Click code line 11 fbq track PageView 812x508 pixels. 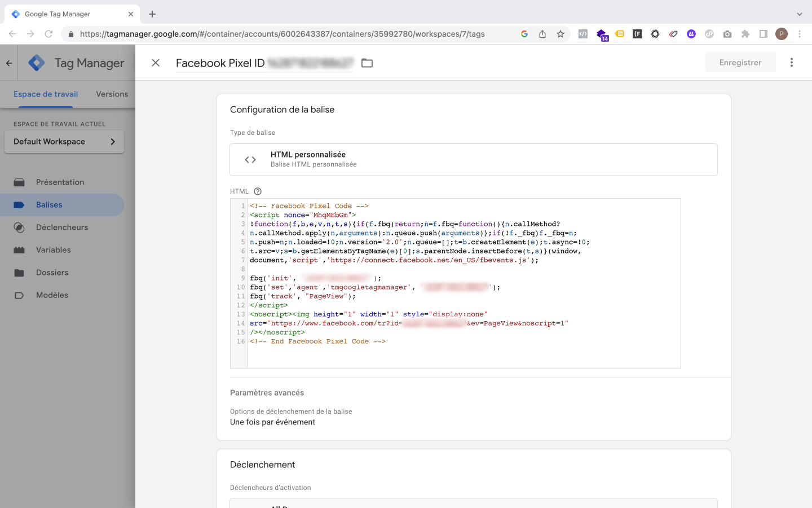[x=303, y=296]
